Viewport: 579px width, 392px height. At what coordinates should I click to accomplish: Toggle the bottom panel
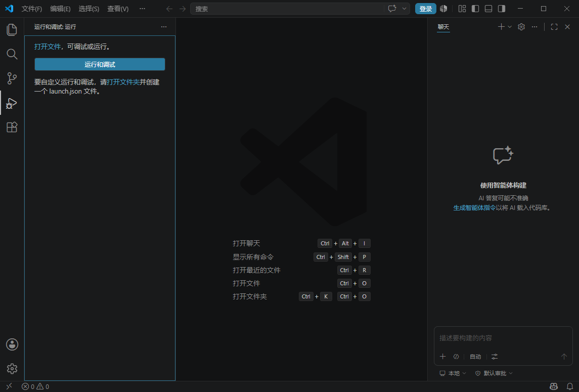[x=488, y=9]
